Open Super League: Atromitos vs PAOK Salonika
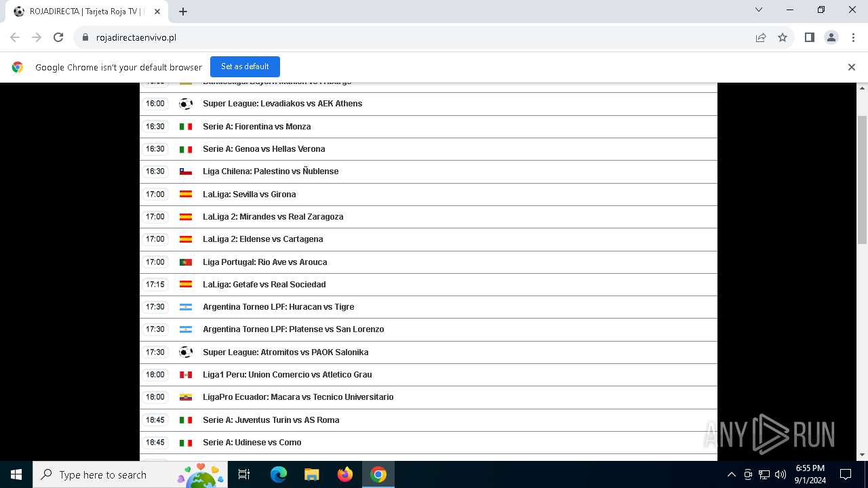This screenshot has height=488, width=868. click(429, 352)
